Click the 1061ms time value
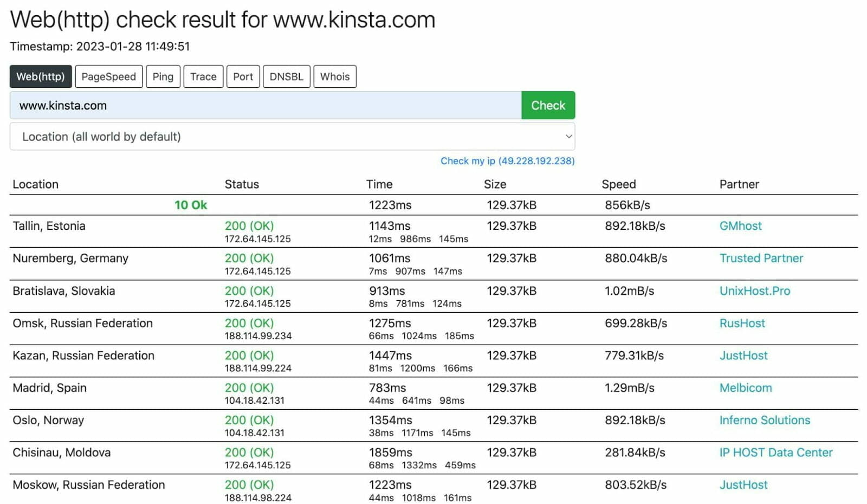The height and width of the screenshot is (504, 867). coord(390,258)
